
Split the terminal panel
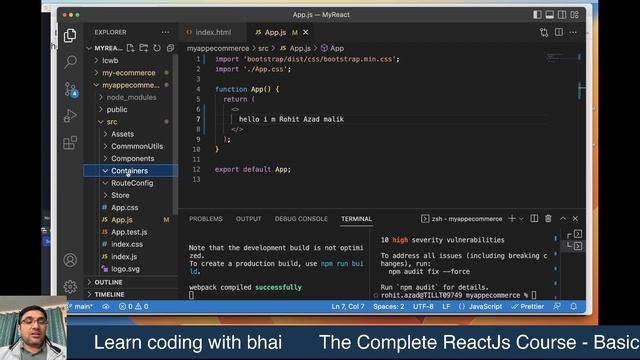534,219
